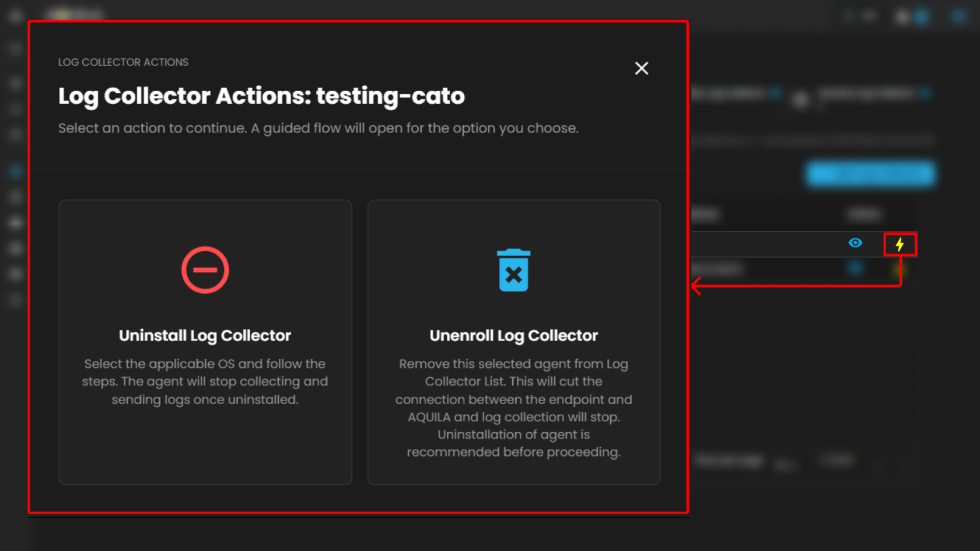The width and height of the screenshot is (980, 551).
Task: Click the red Uninstall circle-minus icon
Action: point(205,270)
